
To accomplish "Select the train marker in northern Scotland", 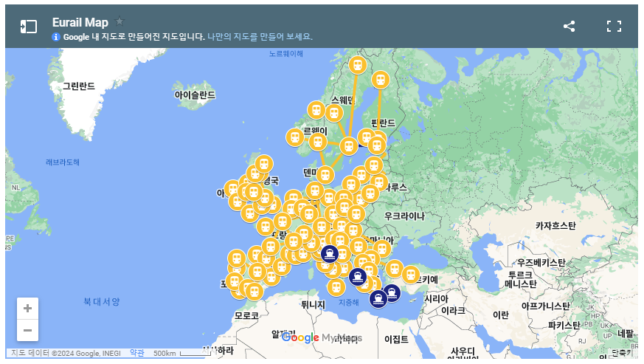I will pos(263,164).
